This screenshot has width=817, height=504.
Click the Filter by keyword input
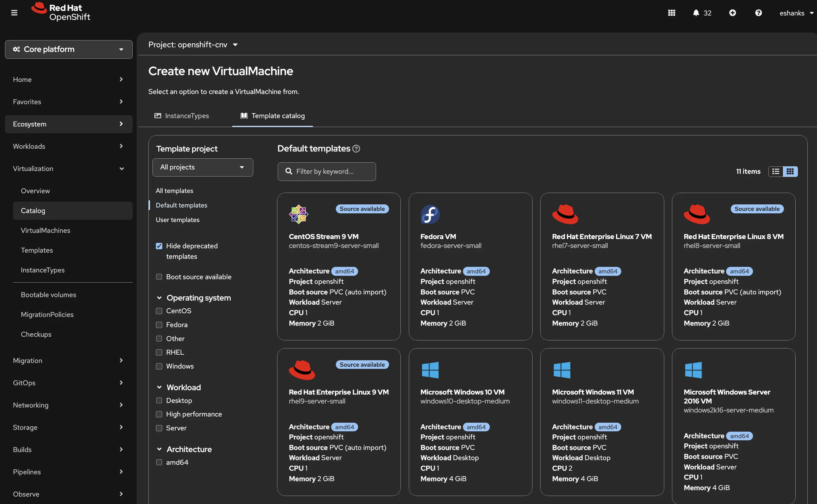(x=327, y=171)
